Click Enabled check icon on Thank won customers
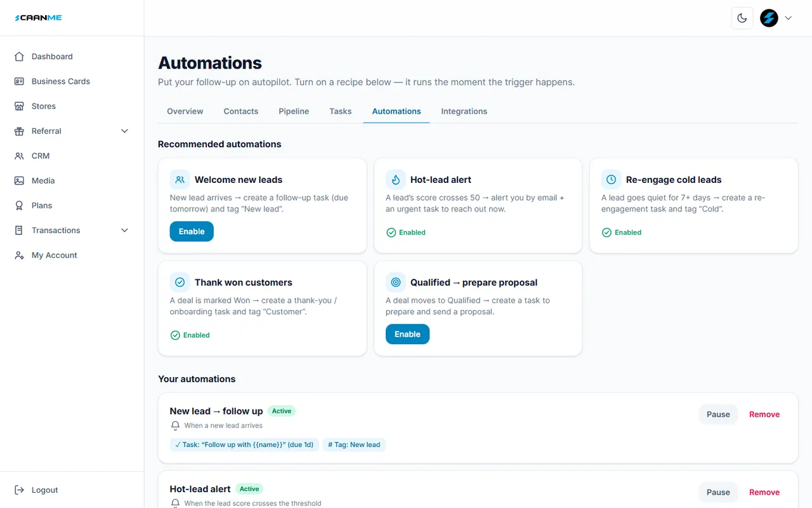The image size is (812, 508). [175, 335]
